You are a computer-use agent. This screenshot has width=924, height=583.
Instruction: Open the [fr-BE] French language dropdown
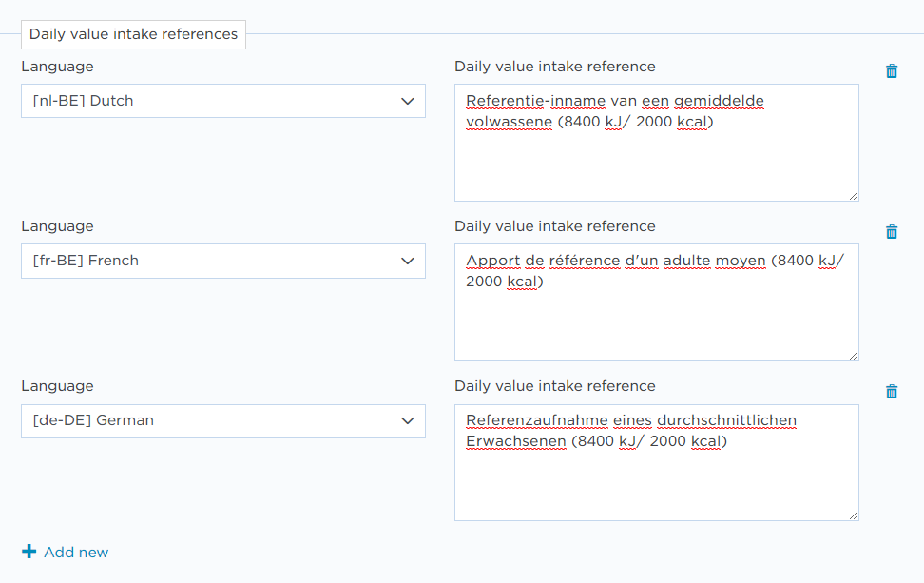click(x=223, y=261)
